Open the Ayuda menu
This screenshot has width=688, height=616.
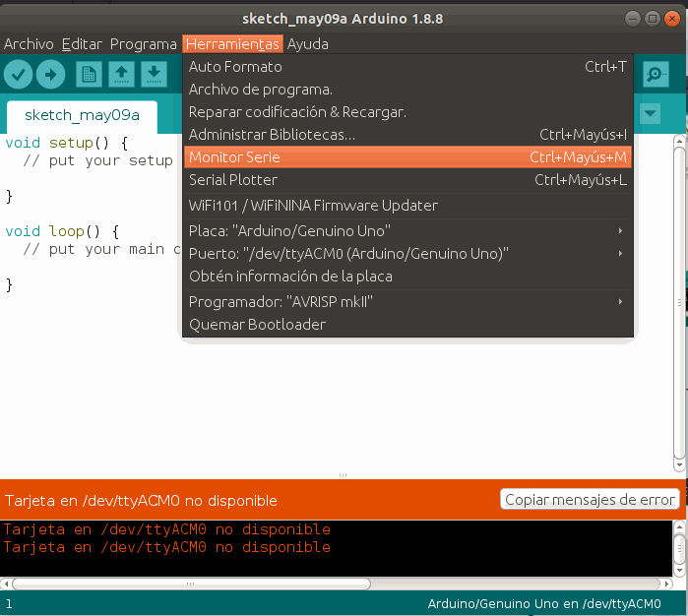click(x=307, y=44)
